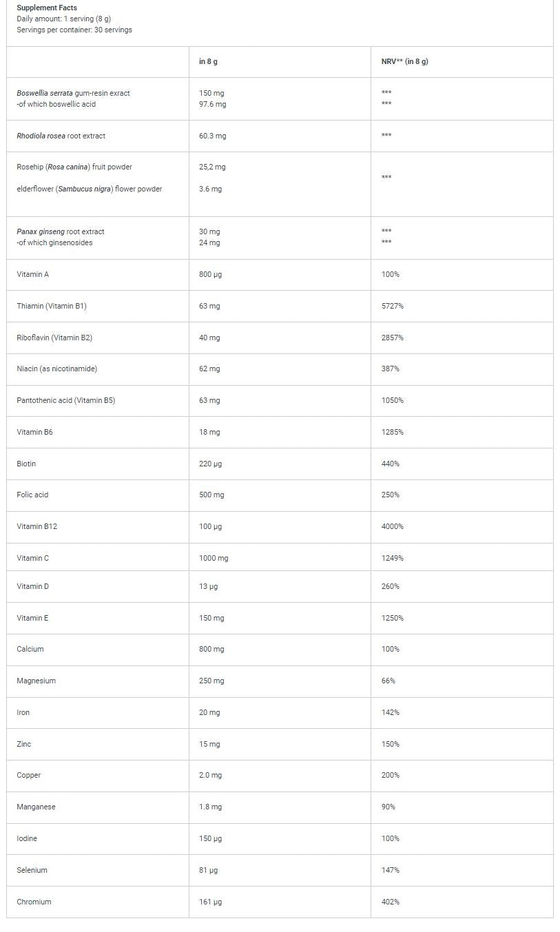Click the 81 µg Selenium amount
Screen dimensions: 560x932
coord(208,870)
